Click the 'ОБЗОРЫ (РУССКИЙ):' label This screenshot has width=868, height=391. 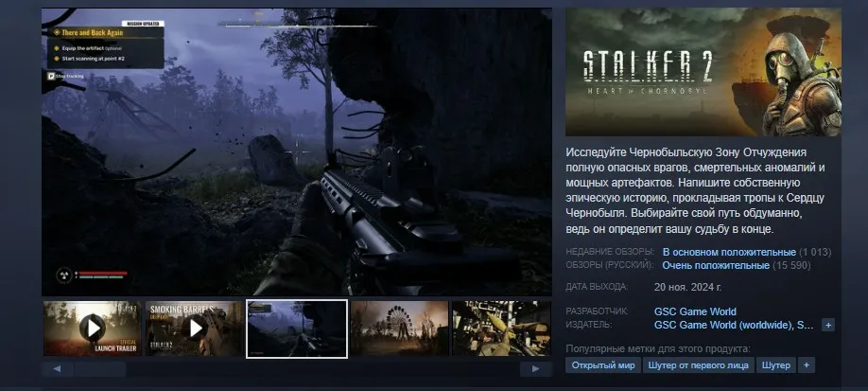coord(610,265)
